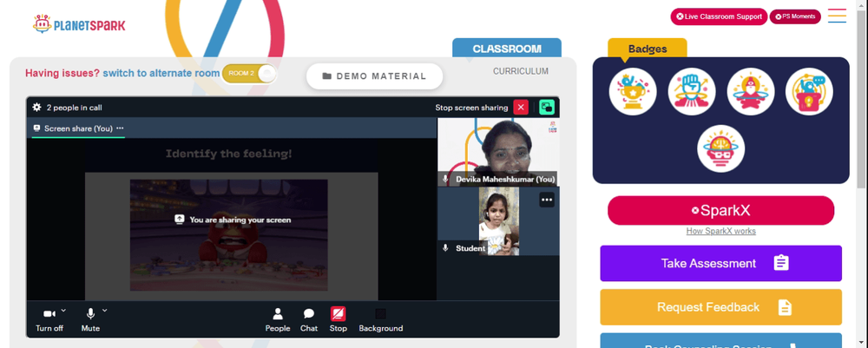
Task: Click the green picture-in-picture layout icon
Action: pos(547,108)
